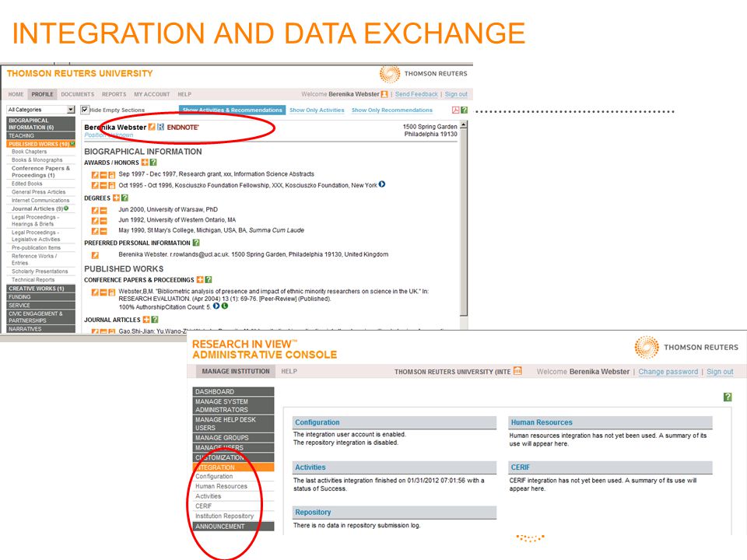The height and width of the screenshot is (560, 747).
Task: Click the ResearcherID icon next to the name
Action: click(160, 127)
